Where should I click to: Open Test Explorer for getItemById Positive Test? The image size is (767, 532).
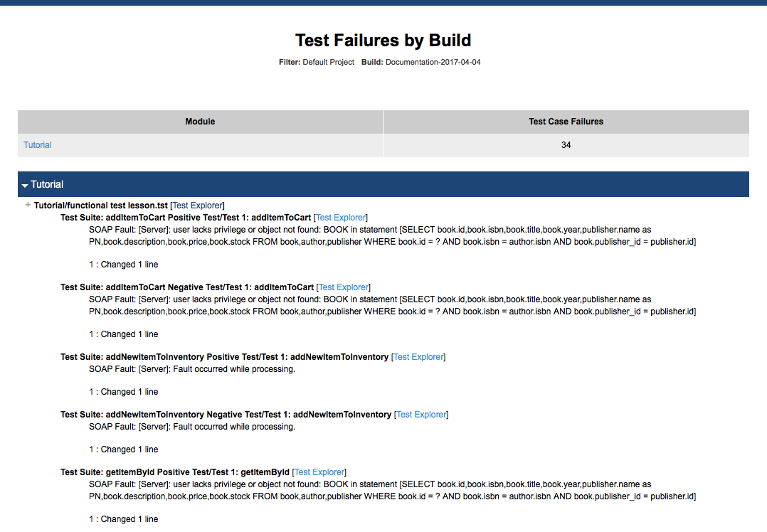(319, 472)
